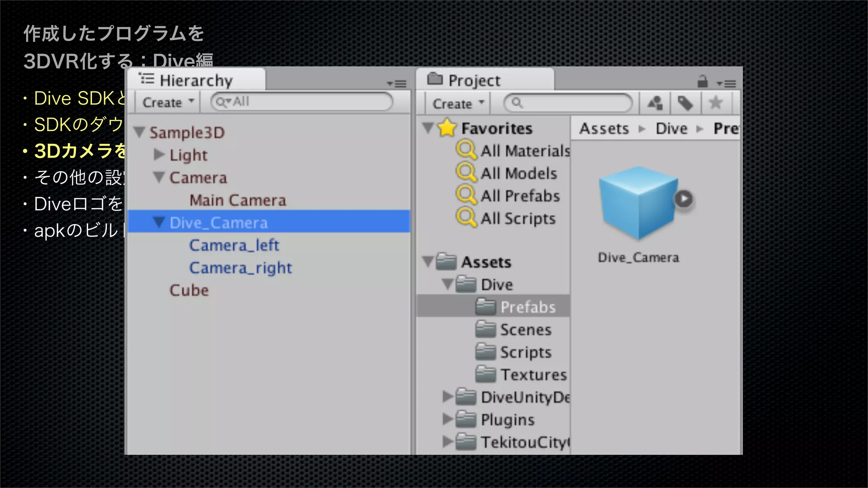Select Cube in the Hierarchy
The image size is (868, 488).
[189, 290]
